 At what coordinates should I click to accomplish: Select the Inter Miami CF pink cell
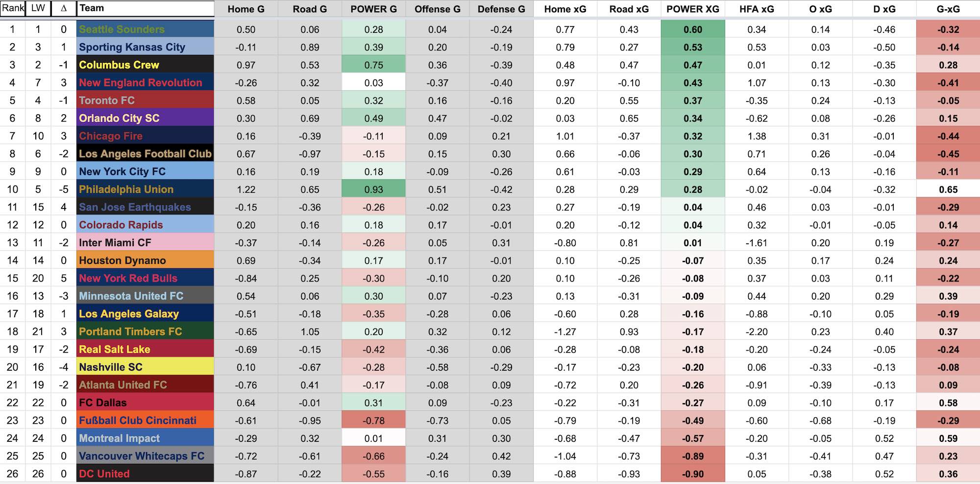point(145,243)
